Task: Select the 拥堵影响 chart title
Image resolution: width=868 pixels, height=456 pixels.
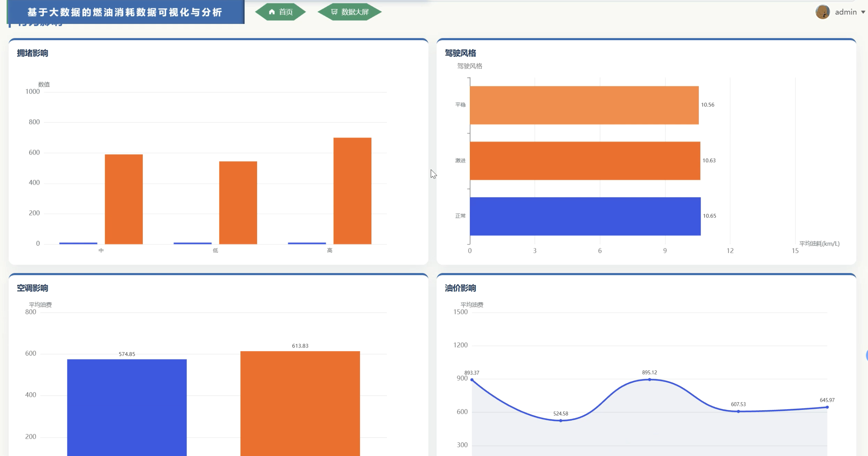Action: pyautogui.click(x=32, y=53)
